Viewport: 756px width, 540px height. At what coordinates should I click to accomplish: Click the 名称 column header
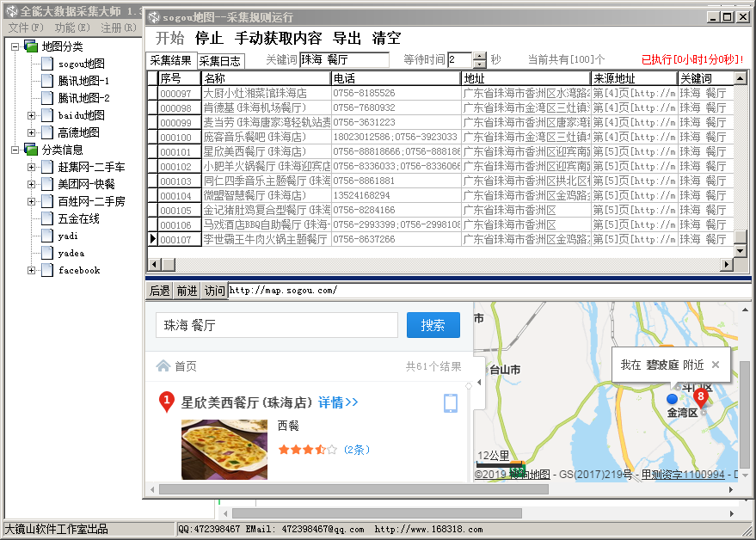[x=266, y=78]
